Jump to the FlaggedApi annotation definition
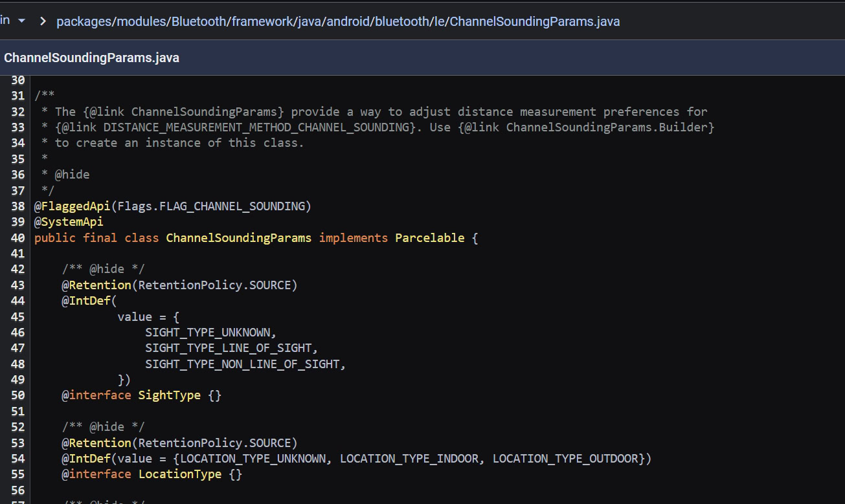This screenshot has width=845, height=504. coord(76,206)
